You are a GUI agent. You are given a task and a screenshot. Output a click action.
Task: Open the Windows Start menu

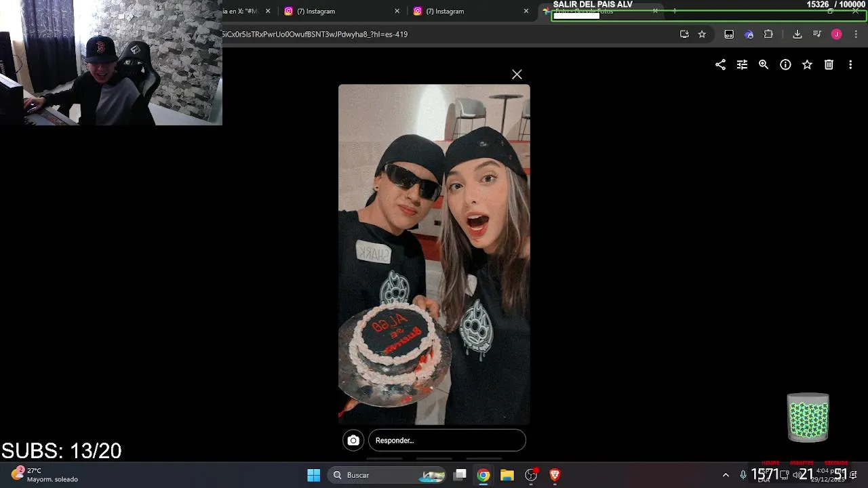click(313, 475)
